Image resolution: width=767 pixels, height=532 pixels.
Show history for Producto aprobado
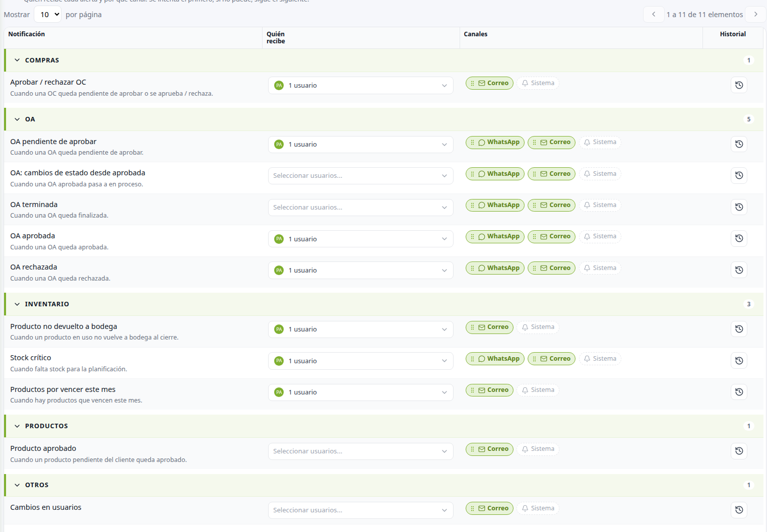click(739, 451)
